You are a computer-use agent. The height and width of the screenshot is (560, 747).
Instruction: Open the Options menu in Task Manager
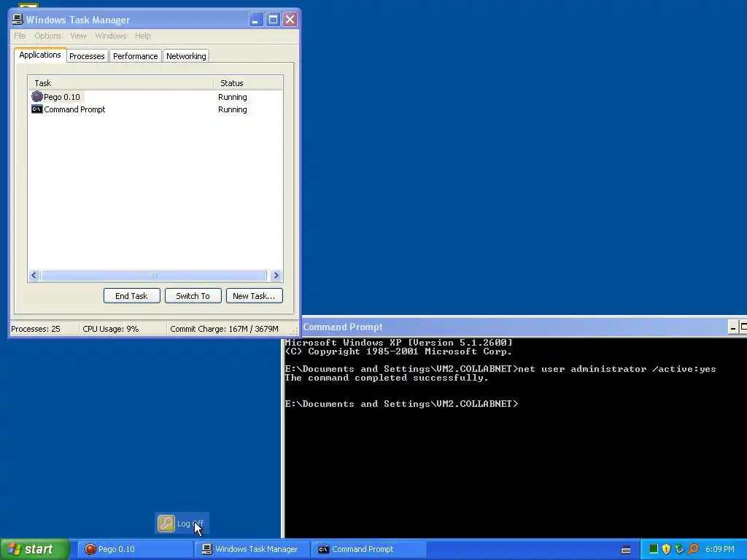(x=47, y=36)
